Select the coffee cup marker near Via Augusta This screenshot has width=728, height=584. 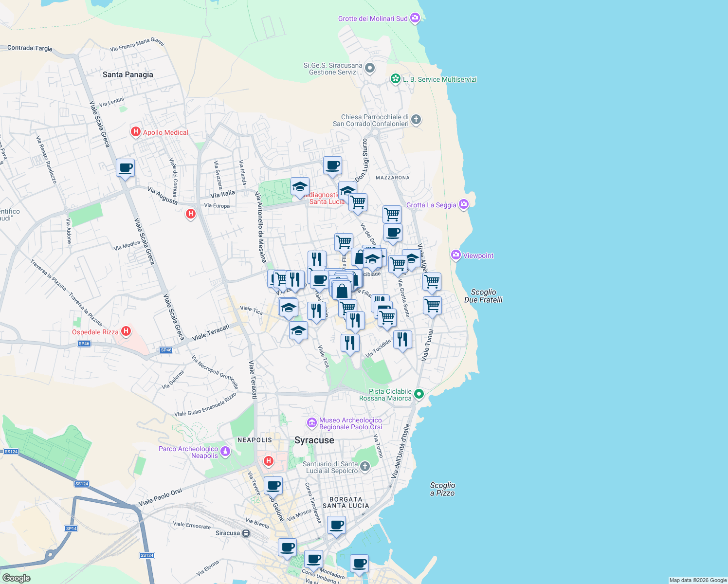point(125,168)
